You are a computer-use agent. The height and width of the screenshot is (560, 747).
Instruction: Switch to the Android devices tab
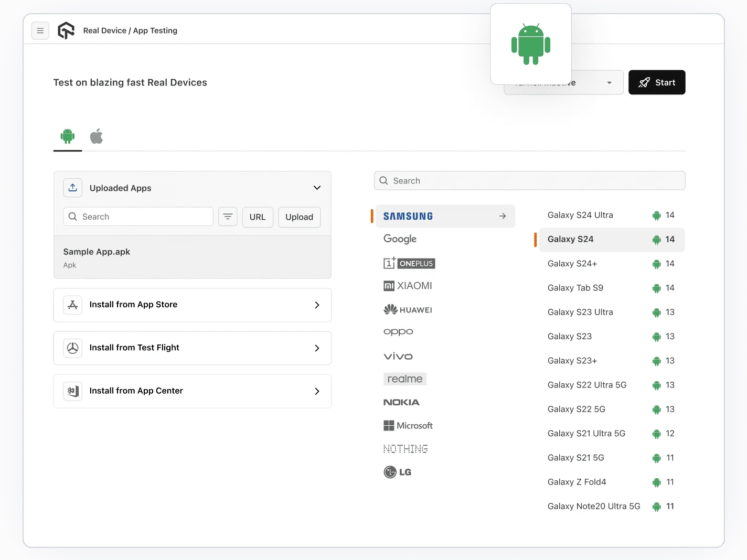coord(67,136)
